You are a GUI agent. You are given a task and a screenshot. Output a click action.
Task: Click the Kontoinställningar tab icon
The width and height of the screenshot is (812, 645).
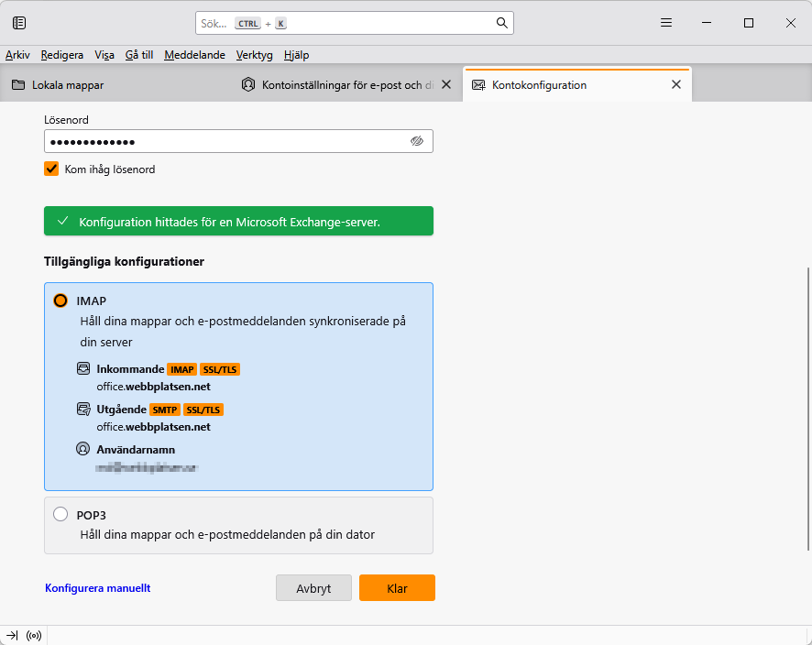click(x=248, y=84)
